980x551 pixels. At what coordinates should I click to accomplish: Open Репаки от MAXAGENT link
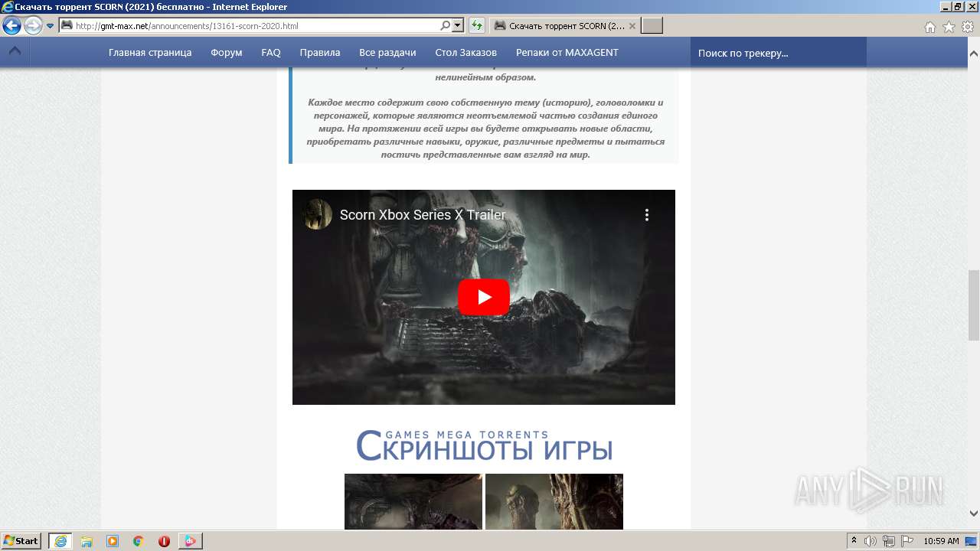click(567, 53)
